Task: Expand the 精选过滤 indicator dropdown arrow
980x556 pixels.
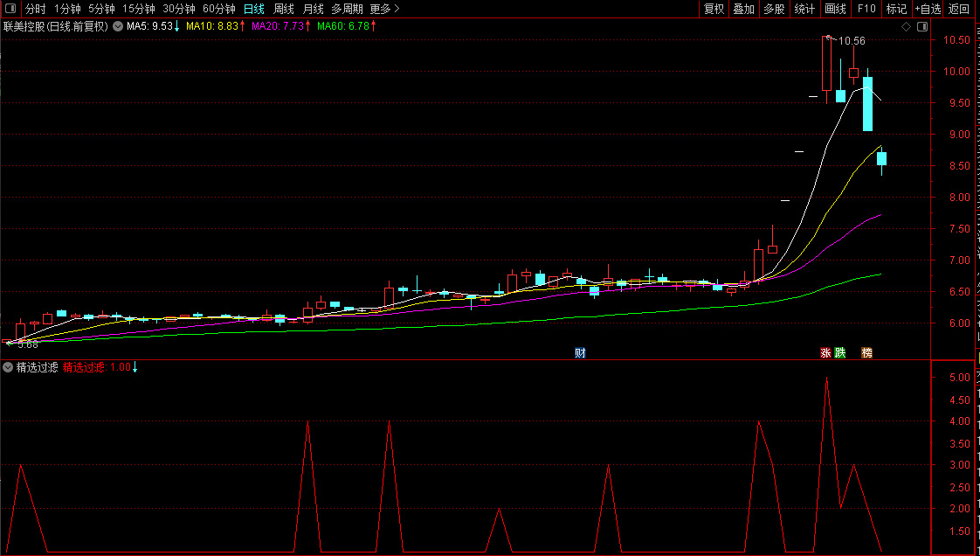Action: [x=8, y=367]
